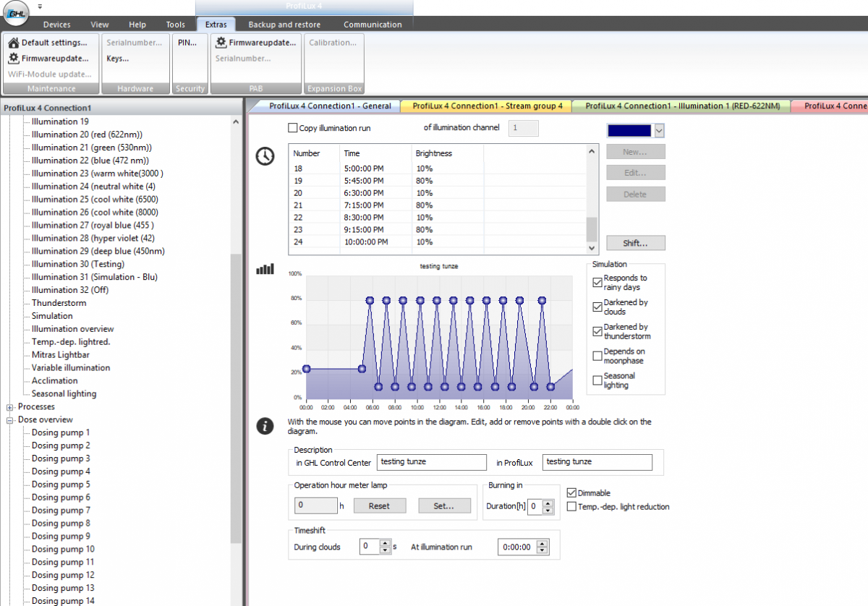Open Thunderstorm in the tree

[x=59, y=303]
